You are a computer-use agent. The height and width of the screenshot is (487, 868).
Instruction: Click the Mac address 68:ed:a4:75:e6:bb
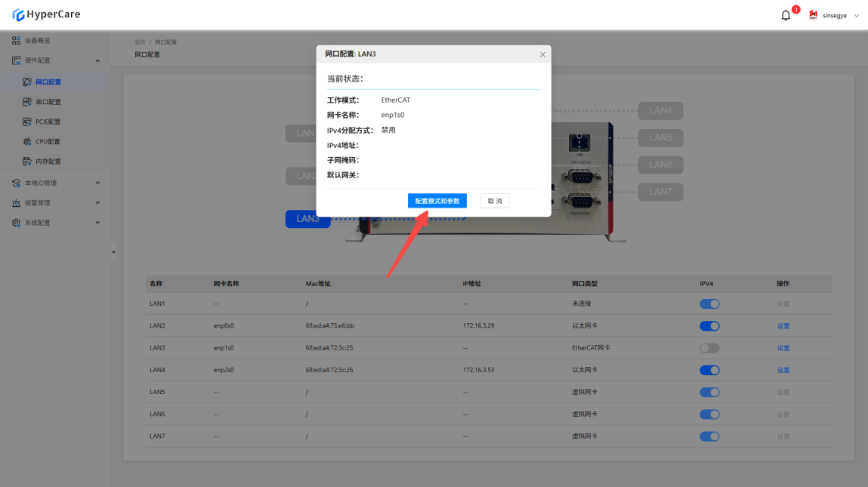329,326
